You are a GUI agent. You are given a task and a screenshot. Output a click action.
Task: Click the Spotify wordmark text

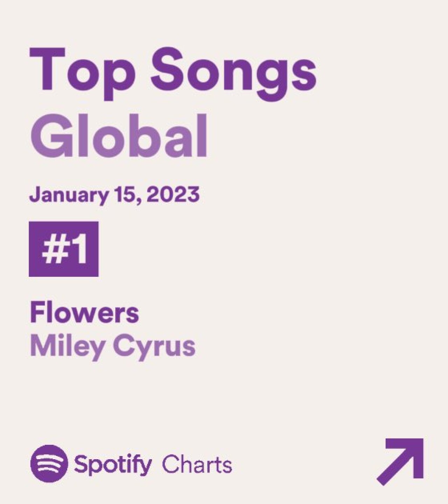click(x=113, y=465)
